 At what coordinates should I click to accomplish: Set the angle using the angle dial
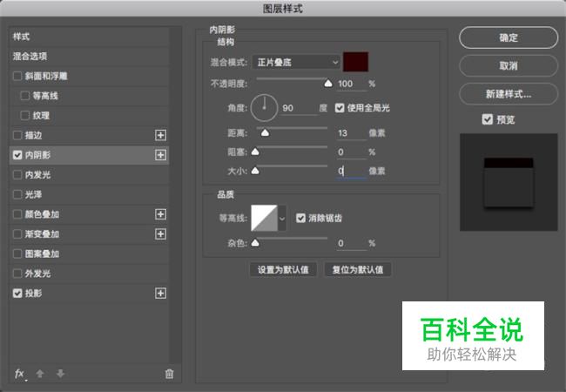pyautogui.click(x=264, y=108)
